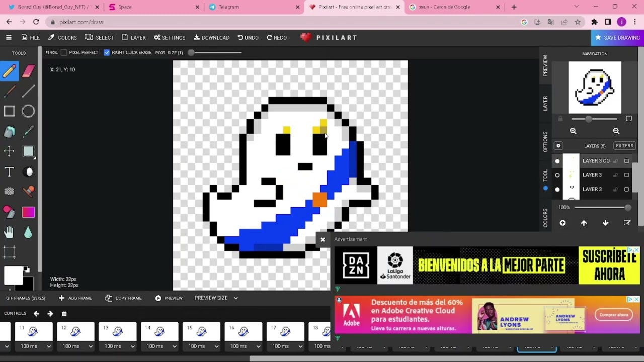Select the Color Replace bucket tool
The width and height of the screenshot is (644, 362).
pyautogui.click(x=10, y=212)
